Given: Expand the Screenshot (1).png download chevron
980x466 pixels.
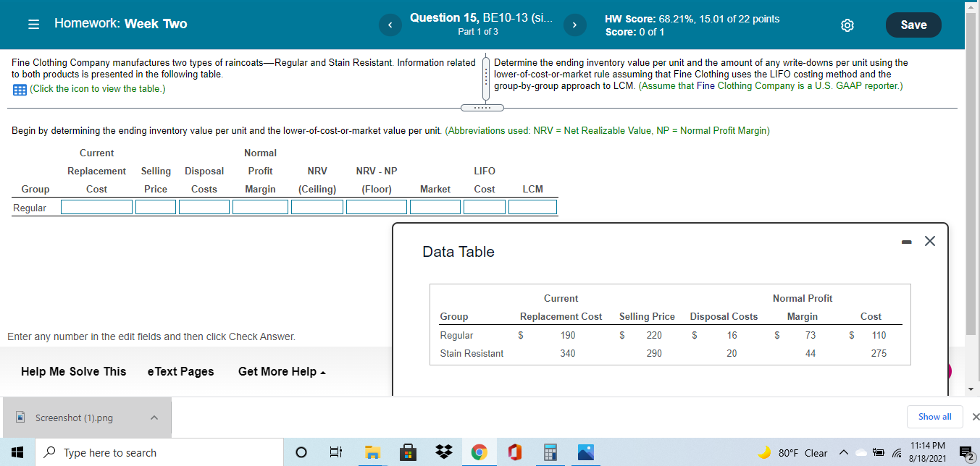Looking at the screenshot, I should [x=153, y=417].
